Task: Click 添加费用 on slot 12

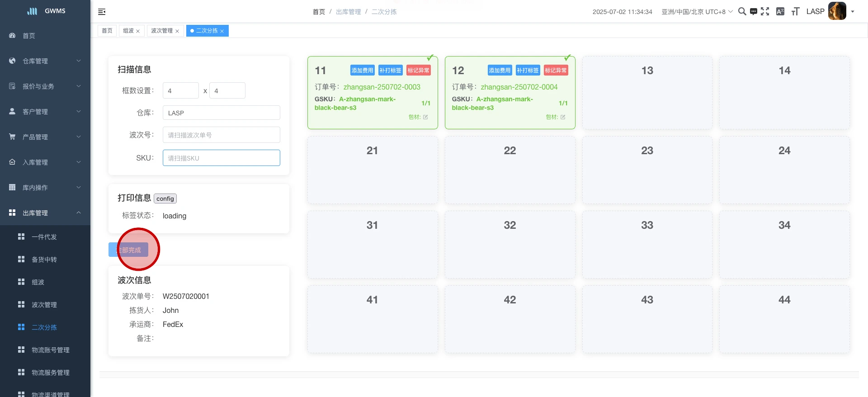Action: (x=500, y=71)
